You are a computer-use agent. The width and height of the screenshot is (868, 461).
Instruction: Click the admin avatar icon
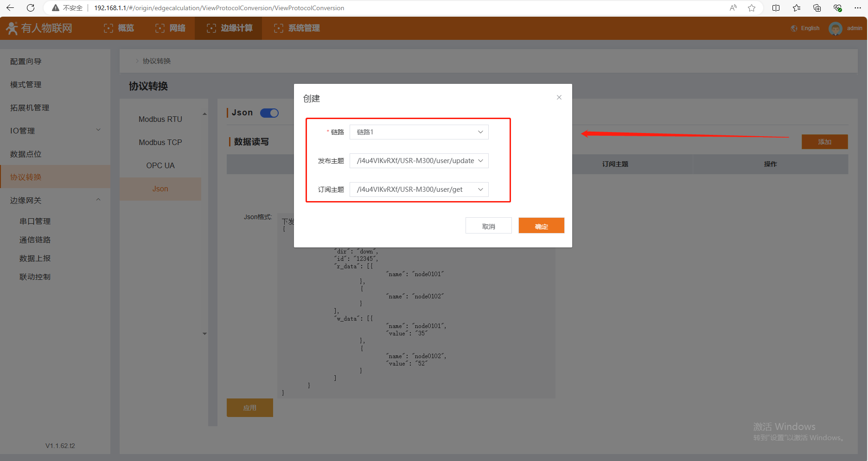(x=835, y=29)
